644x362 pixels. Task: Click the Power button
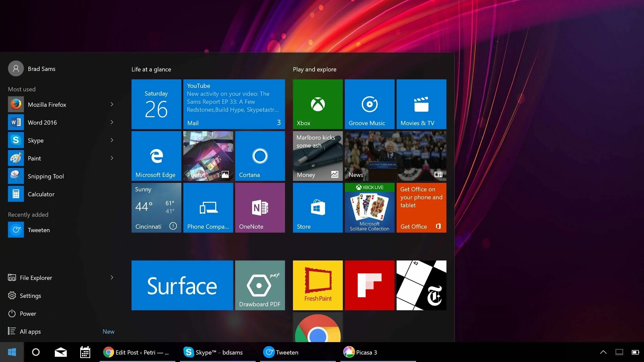pyautogui.click(x=27, y=313)
